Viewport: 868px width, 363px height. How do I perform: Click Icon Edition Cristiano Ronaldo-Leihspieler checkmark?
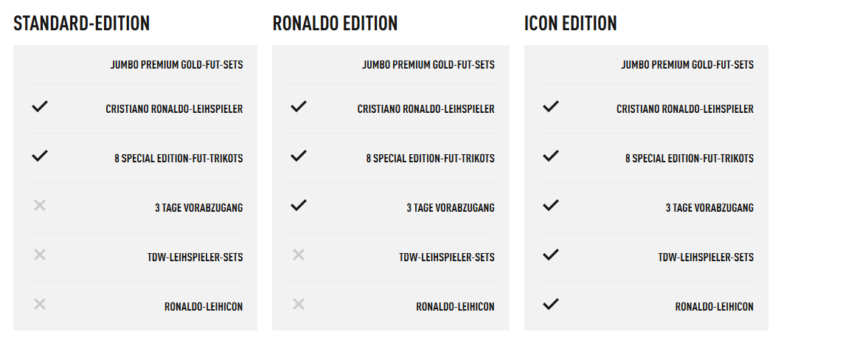pos(551,107)
